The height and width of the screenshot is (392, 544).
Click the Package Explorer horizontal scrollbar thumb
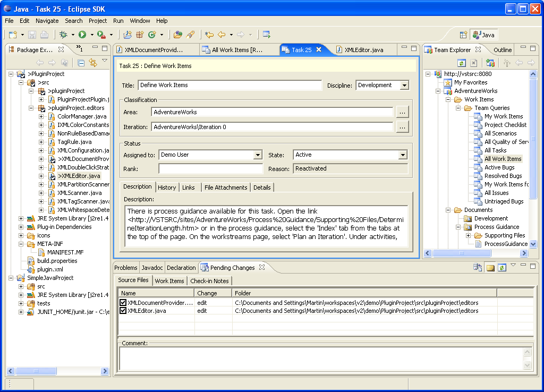coord(36,371)
